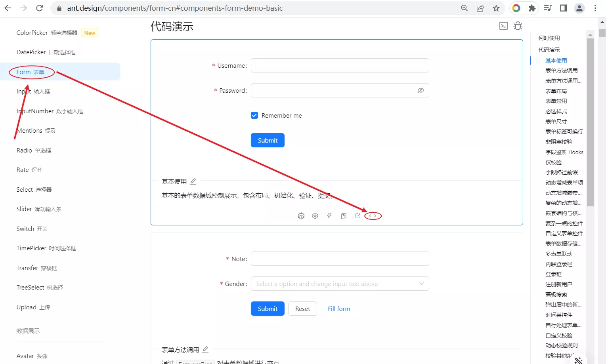This screenshot has width=606, height=364.
Task: Jump to 高级搜索 anchor
Action: [556, 295]
